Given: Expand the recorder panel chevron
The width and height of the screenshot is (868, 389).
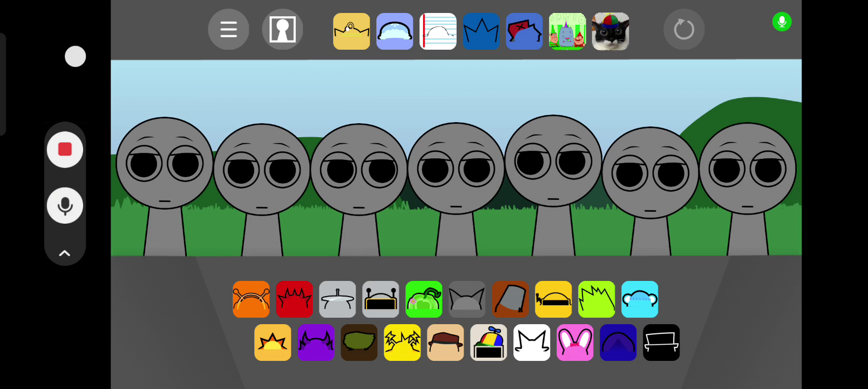Looking at the screenshot, I should (x=65, y=253).
